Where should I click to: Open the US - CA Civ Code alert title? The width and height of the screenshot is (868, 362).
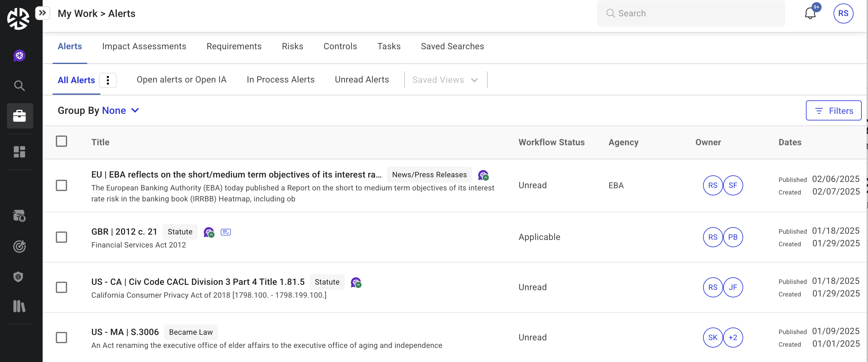click(198, 282)
